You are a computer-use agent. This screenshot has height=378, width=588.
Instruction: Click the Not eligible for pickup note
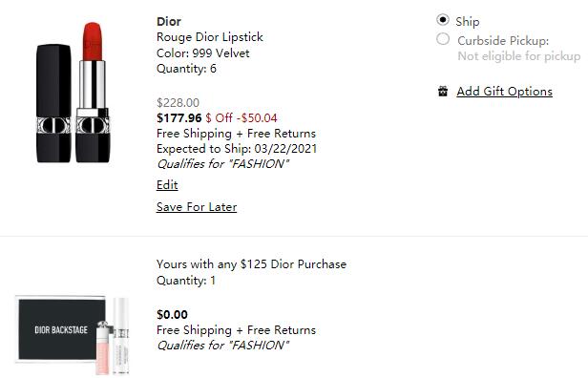coord(519,56)
